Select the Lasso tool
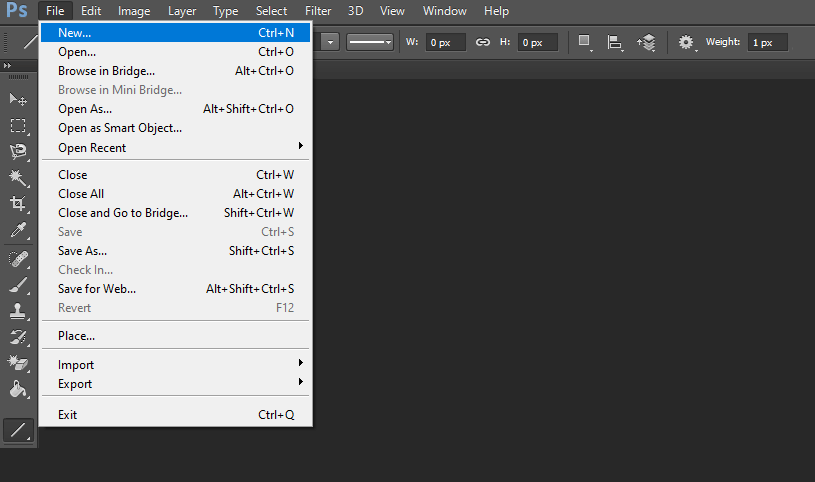Viewport: 815px width, 482px height. [x=18, y=151]
